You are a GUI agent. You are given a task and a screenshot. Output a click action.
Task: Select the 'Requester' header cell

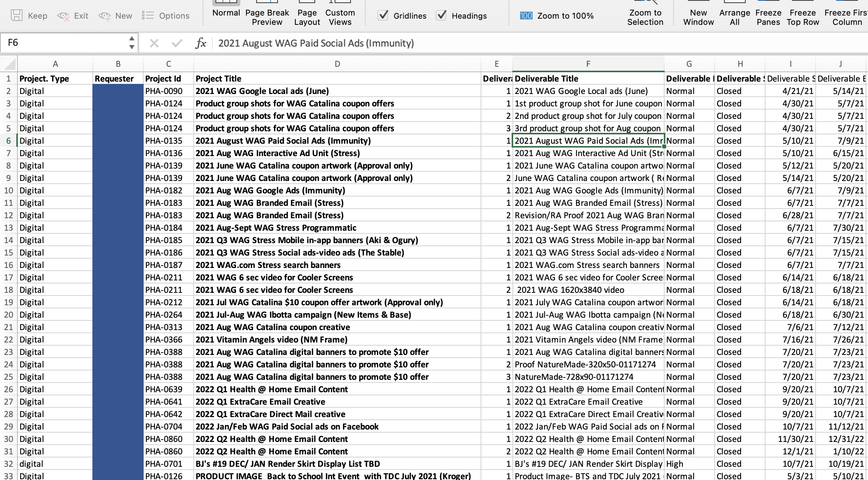118,78
